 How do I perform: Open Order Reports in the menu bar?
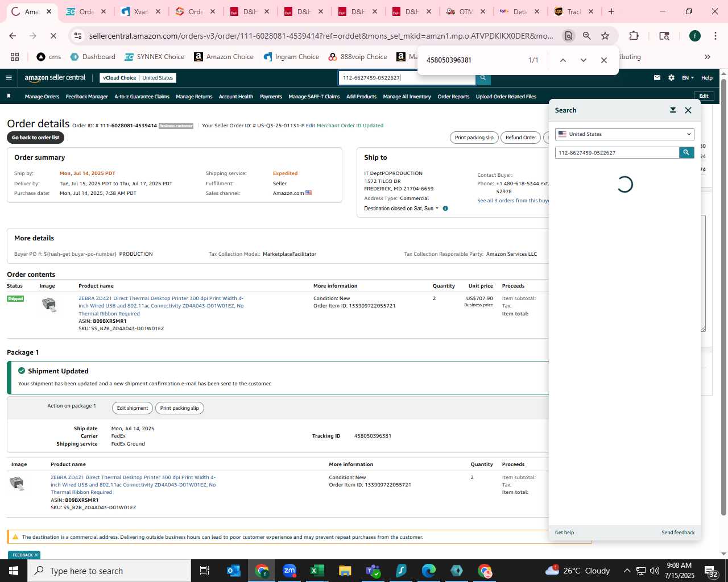453,97
